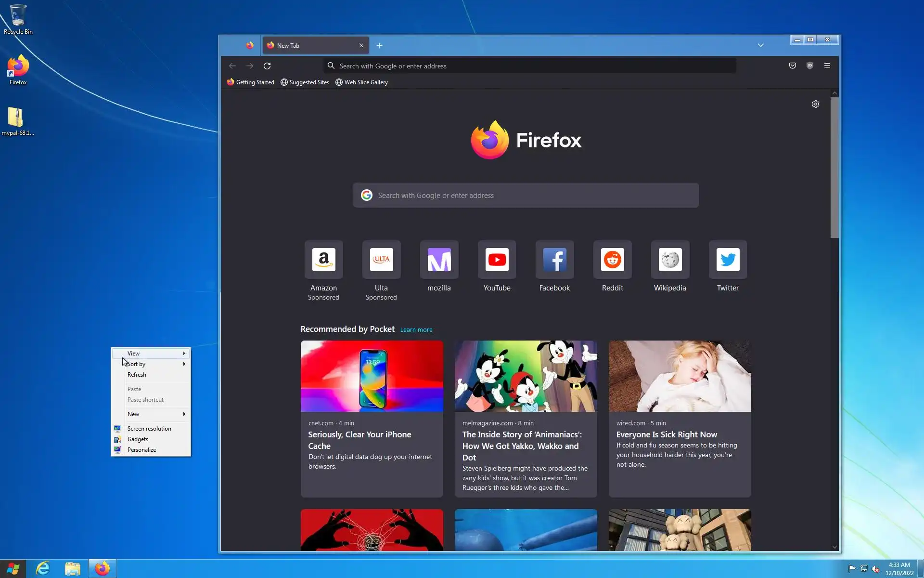Open the List all tabs dropdown arrow
This screenshot has width=924, height=578.
(x=760, y=45)
